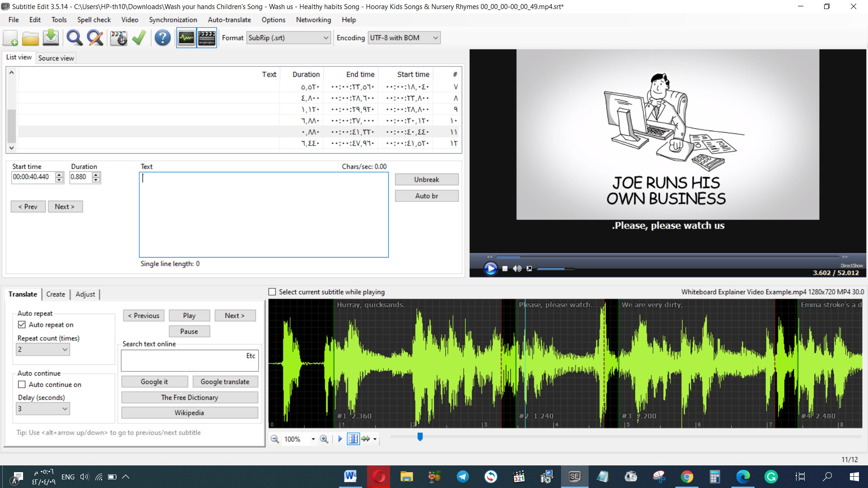
Task: Open the Synchronization menu
Action: click(x=173, y=20)
